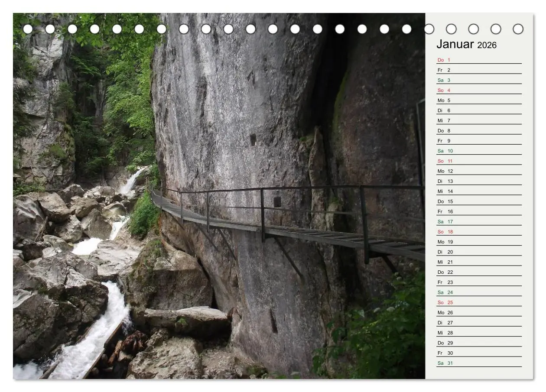Image resolution: width=546 pixels, height=392 pixels.
Task: Select the calendar row 'Mo 26'
Action: 479,312
